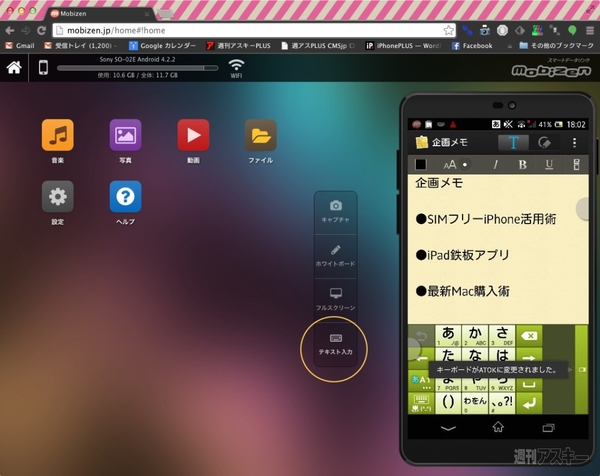Open the Music (音楽) app icon

tap(58, 135)
